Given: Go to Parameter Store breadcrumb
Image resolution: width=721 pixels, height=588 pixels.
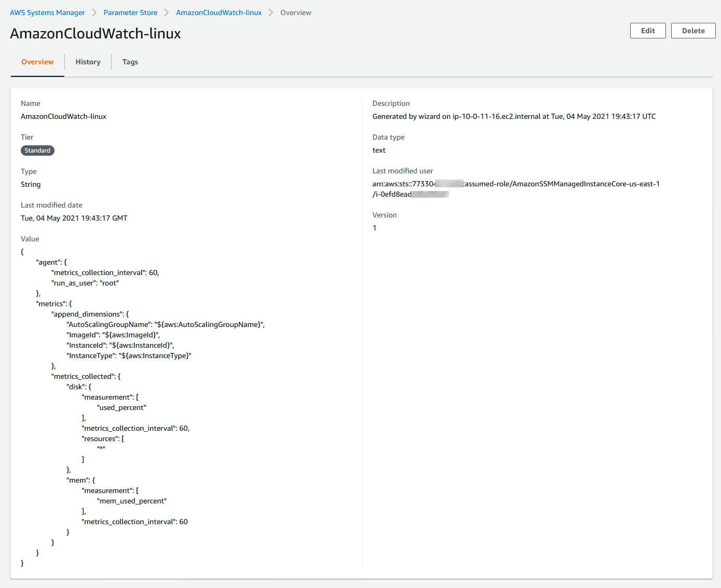Looking at the screenshot, I should (x=130, y=12).
